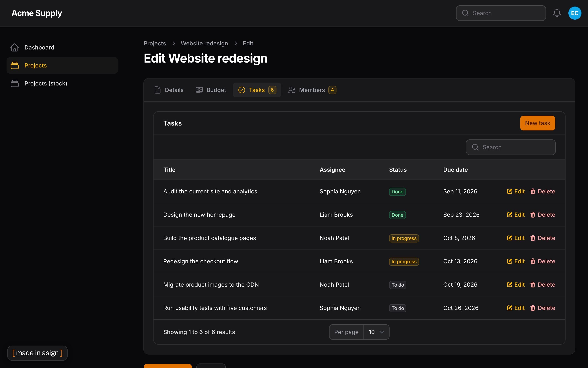Image resolution: width=588 pixels, height=368 pixels.
Task: Click the Acme Supply logo text
Action: [x=37, y=13]
